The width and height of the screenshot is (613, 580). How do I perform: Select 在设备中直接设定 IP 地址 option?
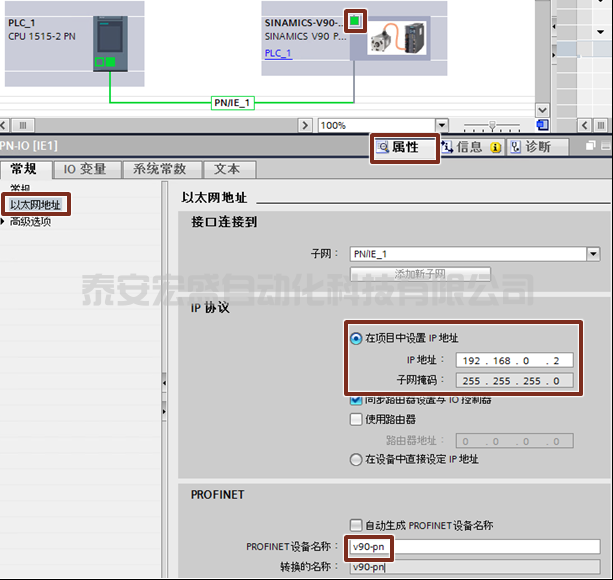click(356, 459)
